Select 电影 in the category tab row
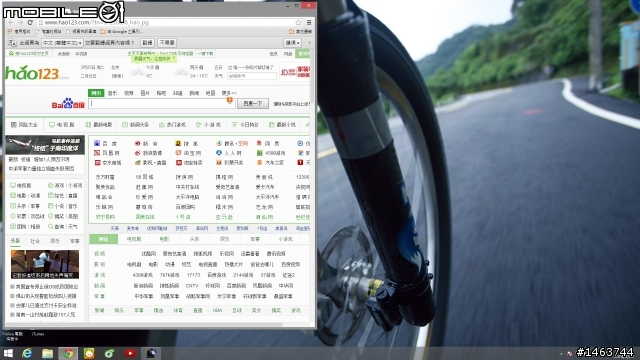The width and height of the screenshot is (640, 360). (x=164, y=239)
